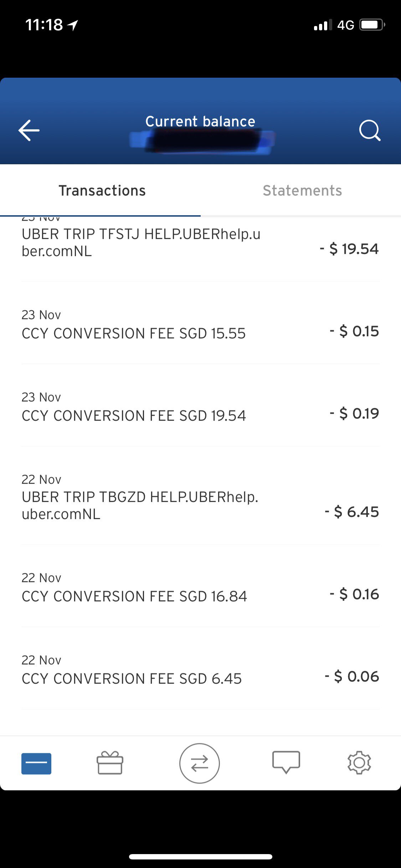Tap the back arrow icon

pos(29,130)
